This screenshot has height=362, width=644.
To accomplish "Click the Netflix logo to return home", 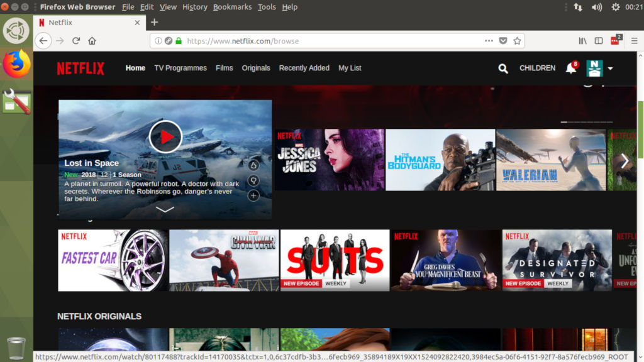I will (x=80, y=68).
